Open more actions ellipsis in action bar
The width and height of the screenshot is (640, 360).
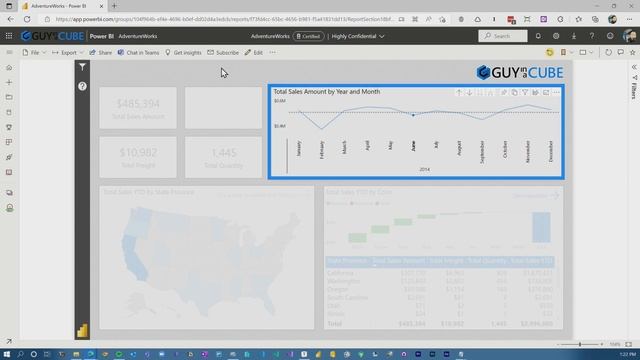272,53
